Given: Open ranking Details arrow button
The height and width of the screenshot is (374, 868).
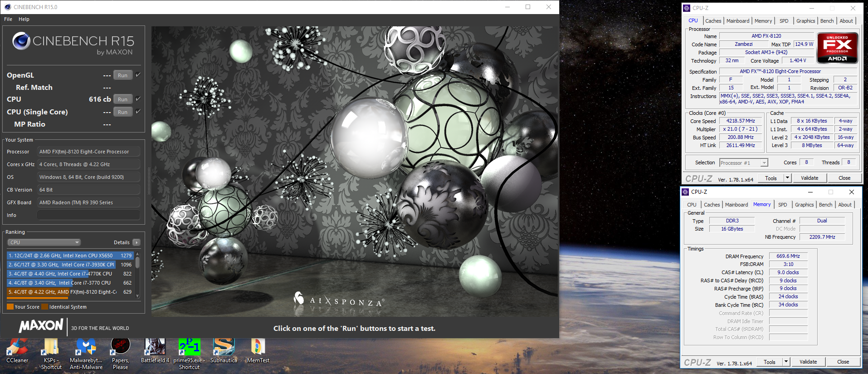Looking at the screenshot, I should tap(137, 242).
